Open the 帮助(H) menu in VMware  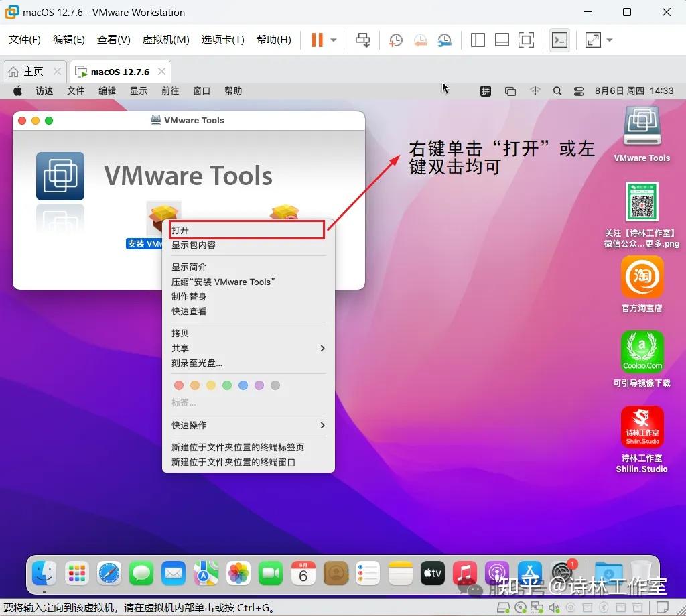click(x=274, y=40)
